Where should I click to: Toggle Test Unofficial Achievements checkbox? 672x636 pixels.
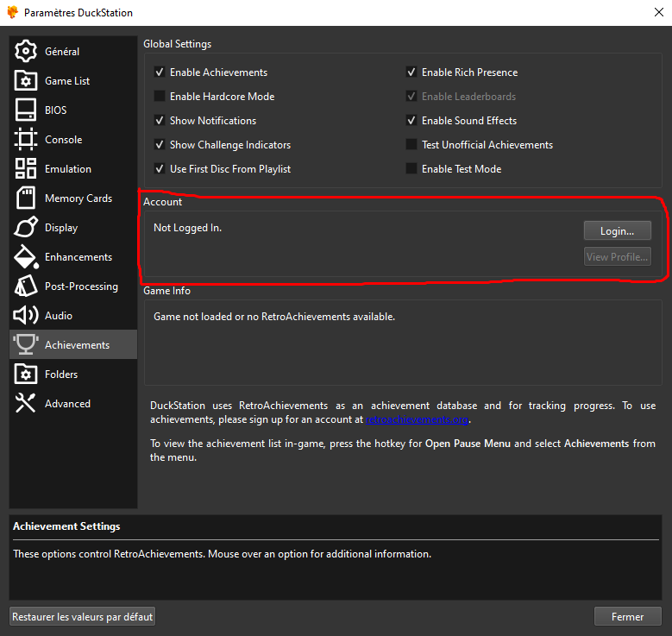pos(411,145)
